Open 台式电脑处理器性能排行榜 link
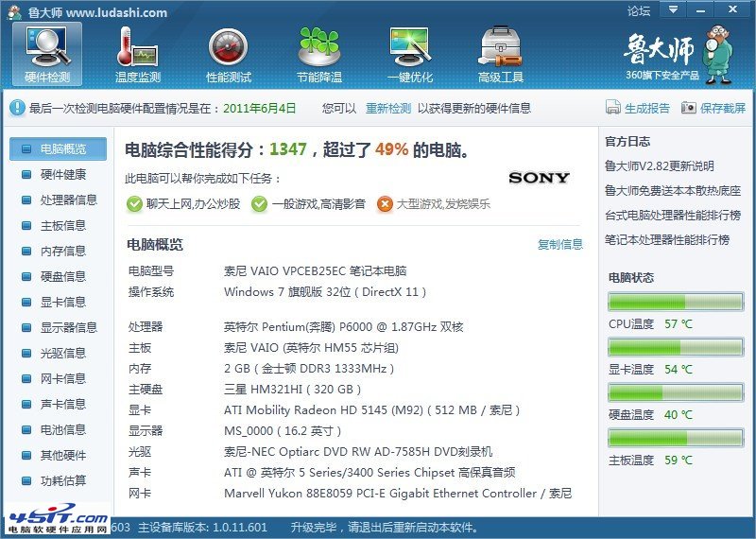This screenshot has height=539, width=756. point(673,216)
